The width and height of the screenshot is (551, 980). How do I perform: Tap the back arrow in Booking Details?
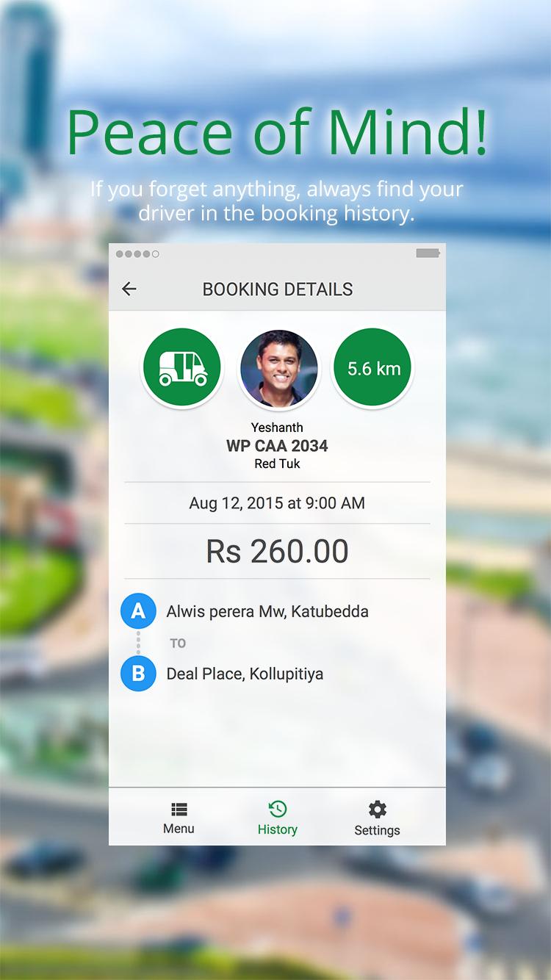pos(129,289)
